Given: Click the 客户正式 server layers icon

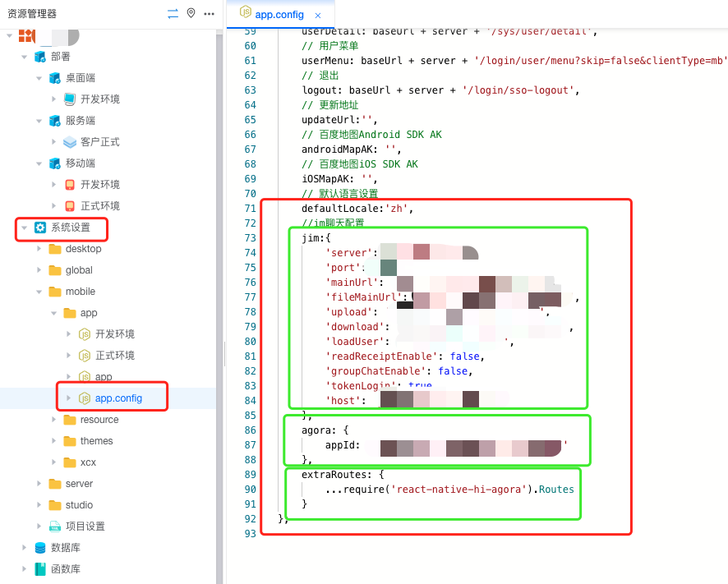Looking at the screenshot, I should click(70, 142).
